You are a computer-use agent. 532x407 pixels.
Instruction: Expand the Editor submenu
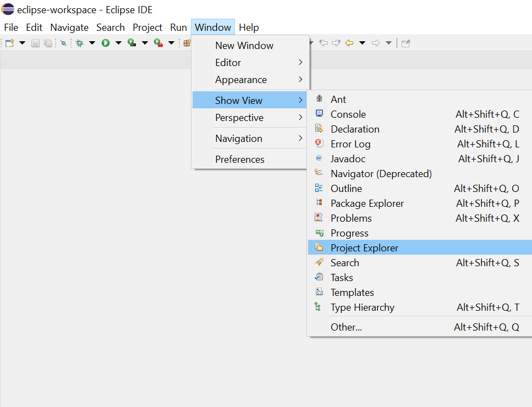pos(250,62)
